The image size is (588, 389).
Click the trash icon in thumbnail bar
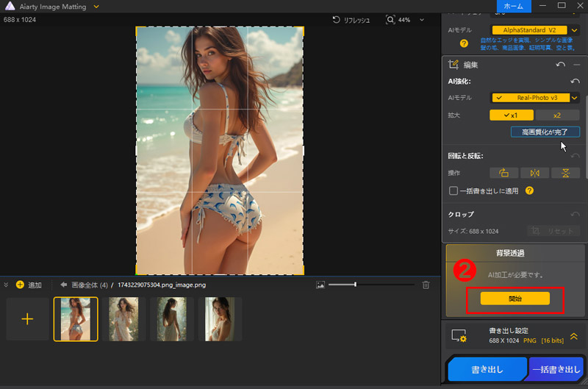pyautogui.click(x=426, y=285)
